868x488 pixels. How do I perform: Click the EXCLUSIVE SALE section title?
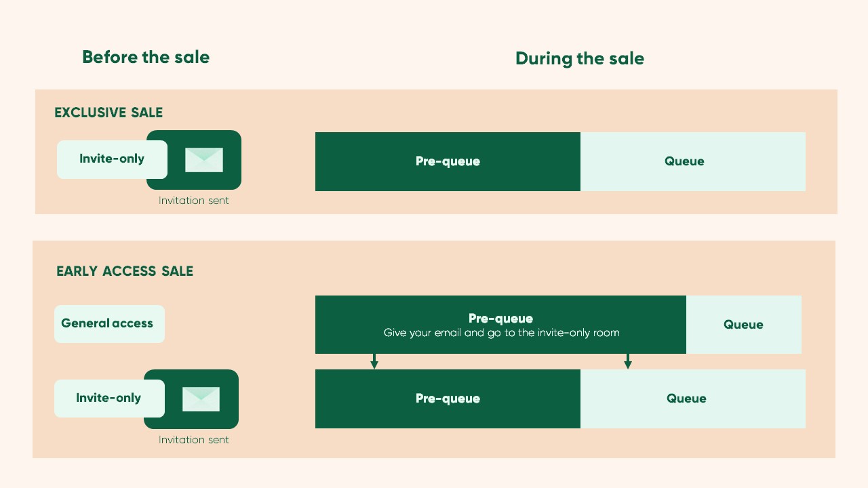click(x=108, y=113)
